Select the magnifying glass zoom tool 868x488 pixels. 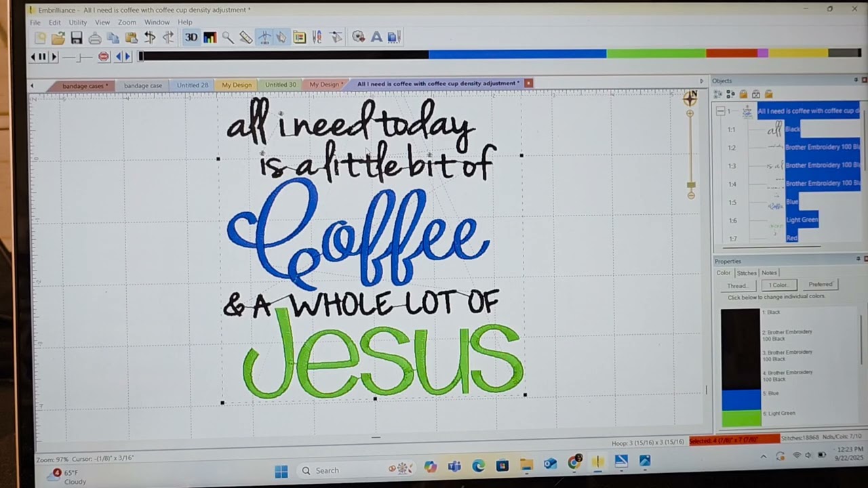click(228, 38)
